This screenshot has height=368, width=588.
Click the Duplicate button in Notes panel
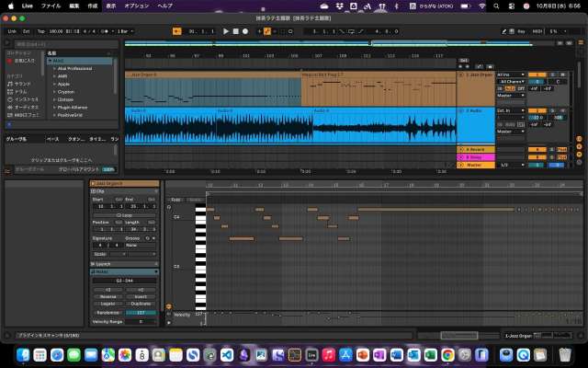click(x=140, y=304)
